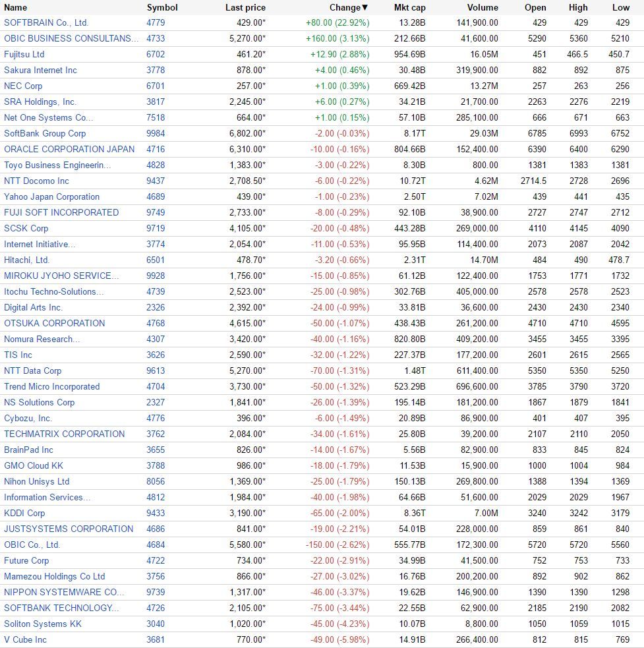Sort table by Low column header
This screenshot has height=648, width=644.
coord(621,7)
